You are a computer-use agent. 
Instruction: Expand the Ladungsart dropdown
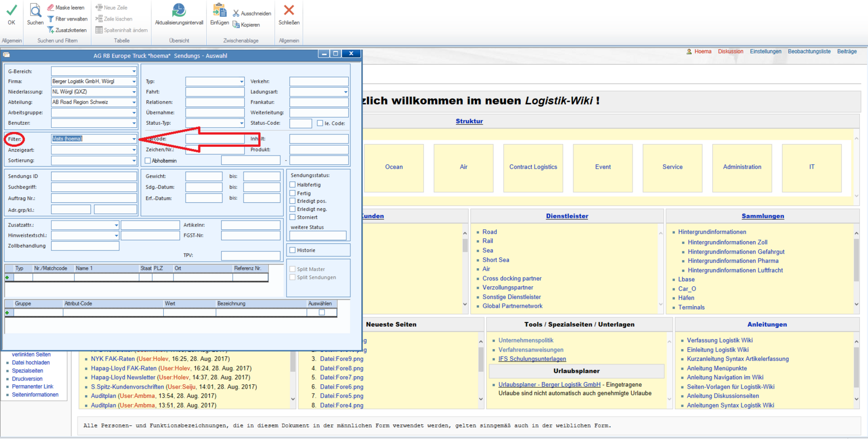[x=346, y=92]
